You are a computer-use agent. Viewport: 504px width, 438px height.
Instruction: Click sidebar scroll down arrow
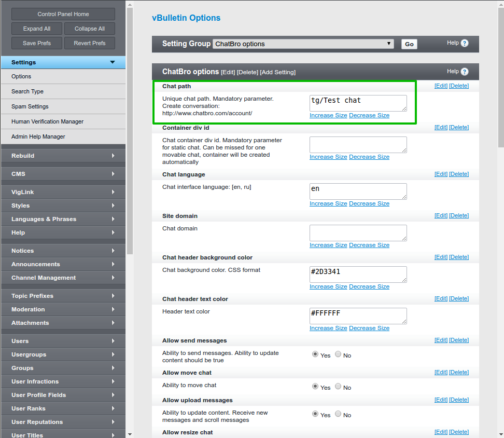[x=130, y=434]
